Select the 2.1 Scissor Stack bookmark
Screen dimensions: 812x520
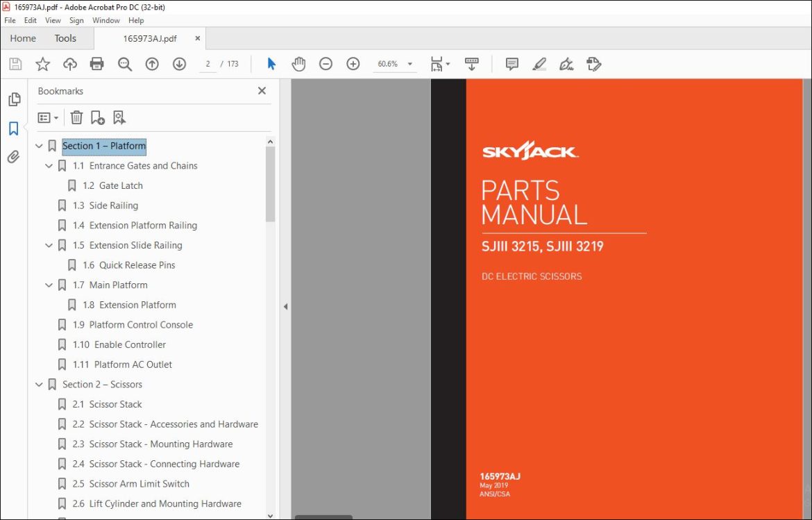click(107, 405)
